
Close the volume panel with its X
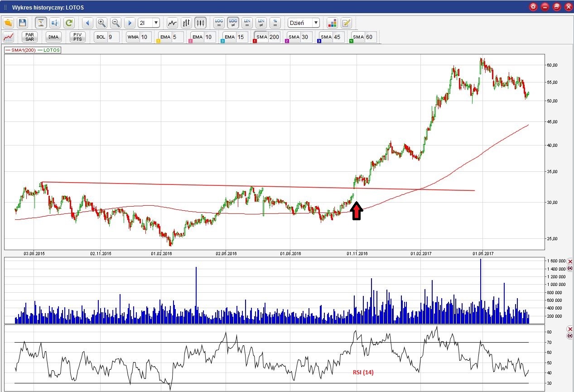coord(569,261)
